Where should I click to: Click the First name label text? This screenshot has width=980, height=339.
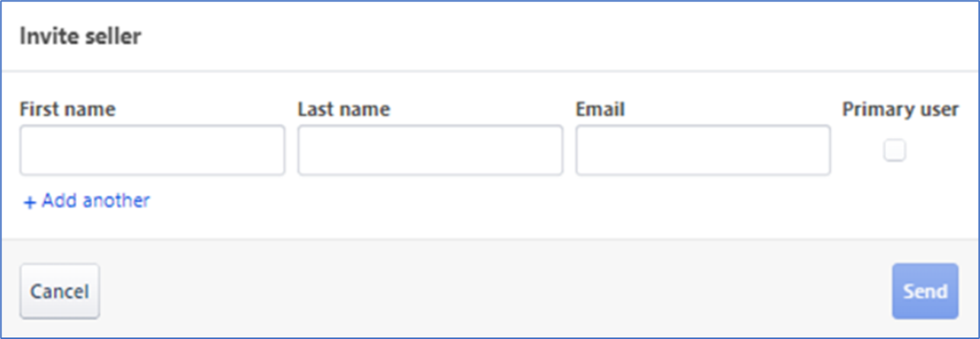(68, 110)
